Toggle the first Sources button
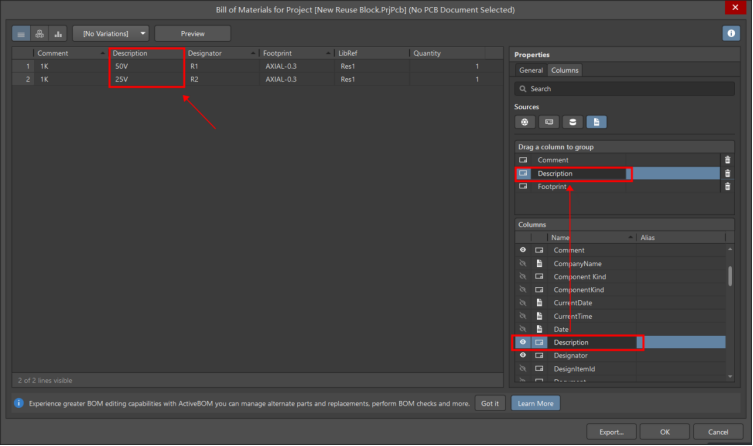The width and height of the screenshot is (753, 446). click(525, 122)
